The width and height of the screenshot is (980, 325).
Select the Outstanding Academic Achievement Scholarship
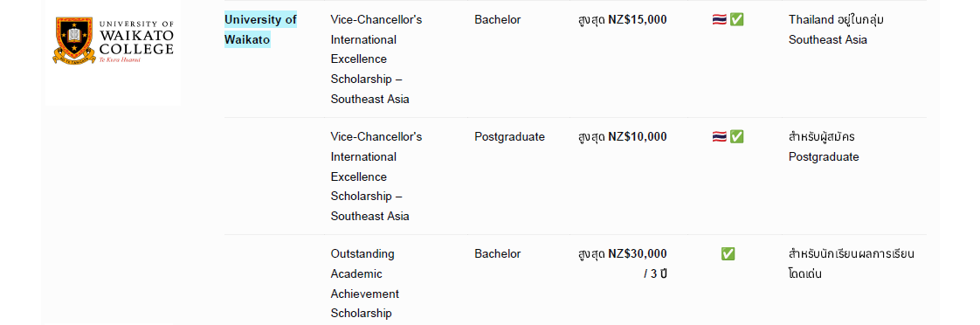pyautogui.click(x=365, y=284)
